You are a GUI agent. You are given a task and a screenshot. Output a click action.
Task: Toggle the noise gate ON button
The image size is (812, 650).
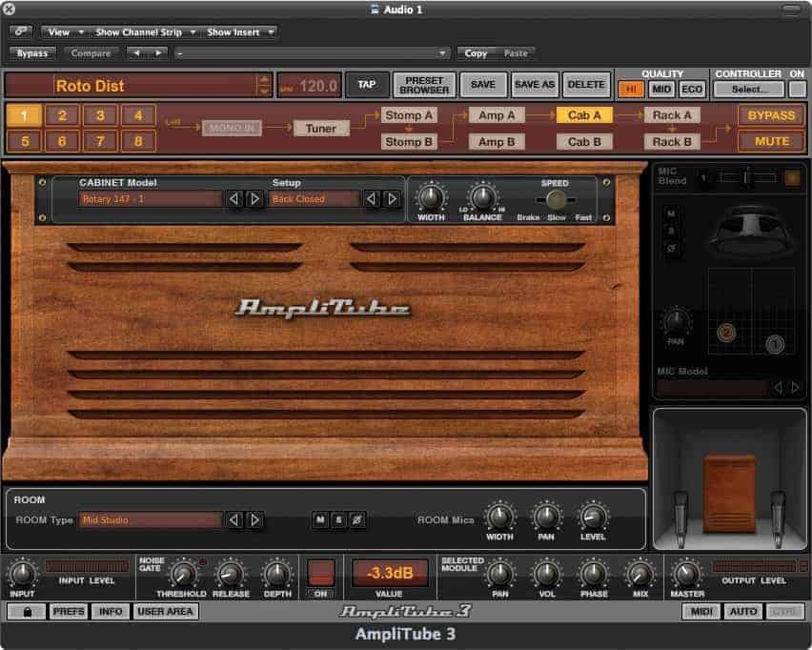pos(322,574)
